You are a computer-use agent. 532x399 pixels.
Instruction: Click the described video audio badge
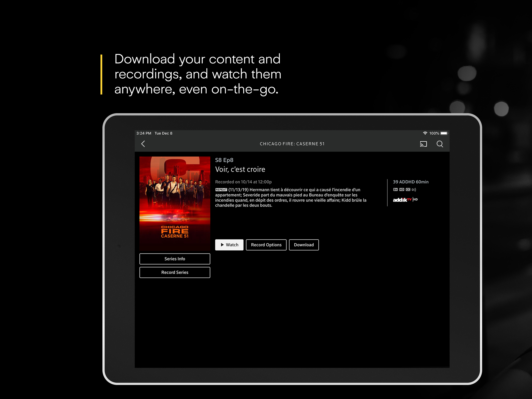414,189
